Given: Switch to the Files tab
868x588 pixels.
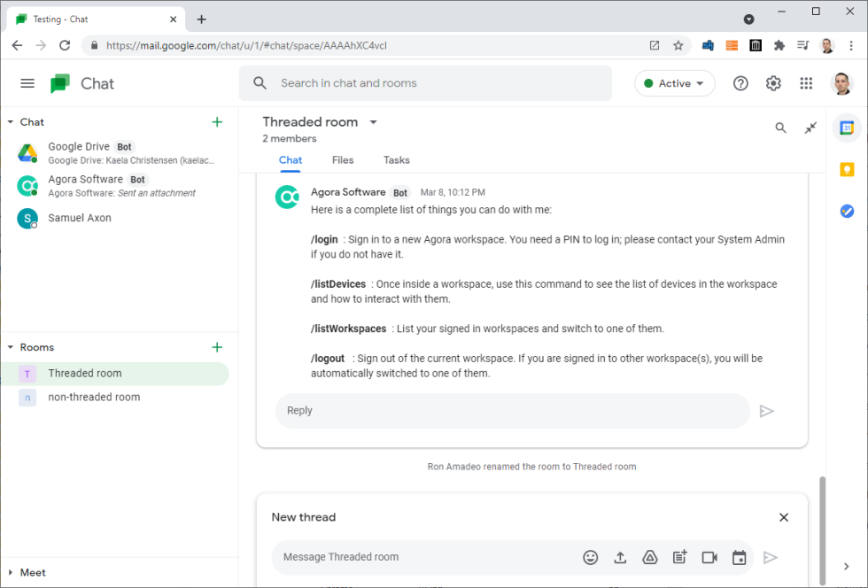Looking at the screenshot, I should pyautogui.click(x=343, y=160).
